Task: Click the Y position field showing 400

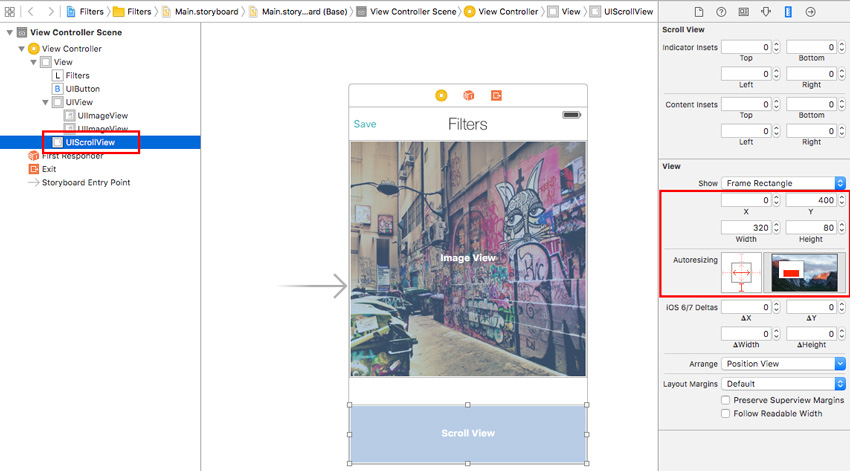Action: coord(811,200)
